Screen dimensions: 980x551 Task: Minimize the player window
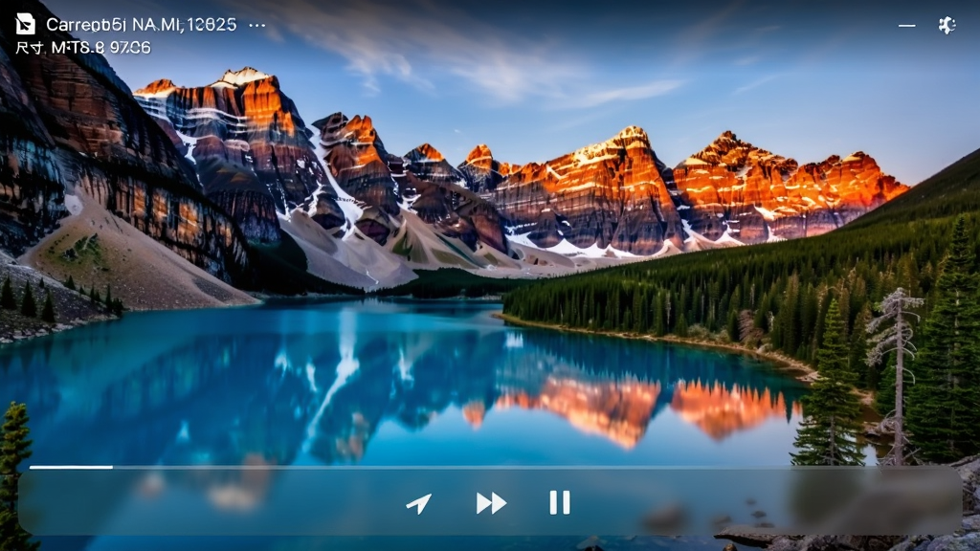point(907,26)
